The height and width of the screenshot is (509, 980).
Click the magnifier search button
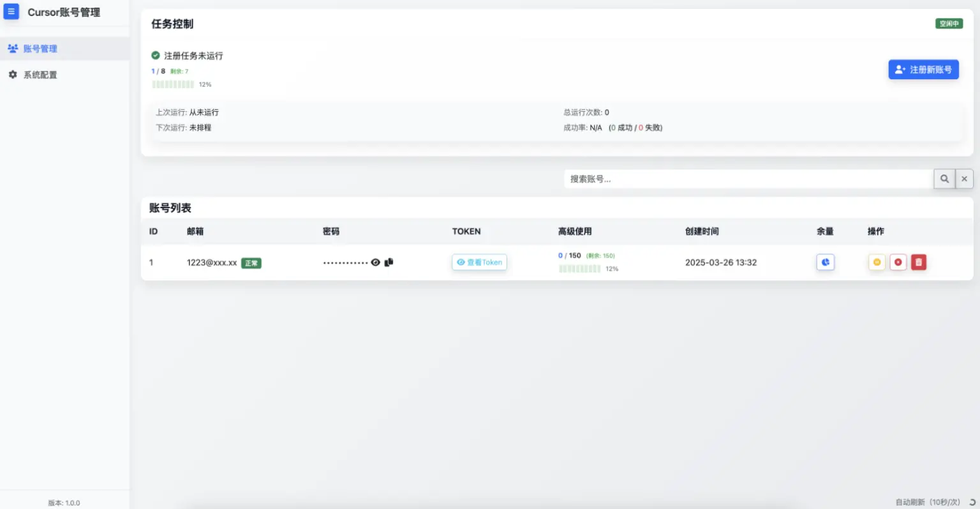point(944,179)
